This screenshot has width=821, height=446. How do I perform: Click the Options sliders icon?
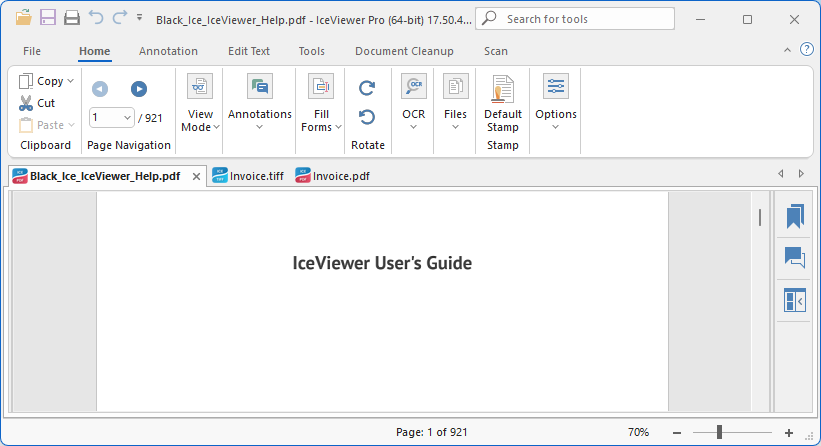[556, 86]
